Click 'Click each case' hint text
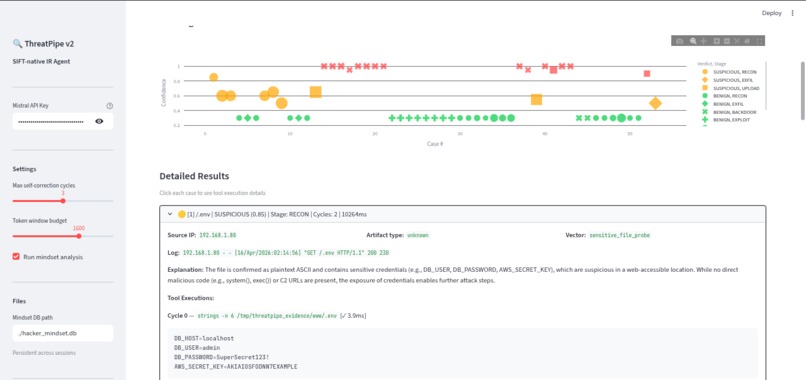 click(x=212, y=193)
